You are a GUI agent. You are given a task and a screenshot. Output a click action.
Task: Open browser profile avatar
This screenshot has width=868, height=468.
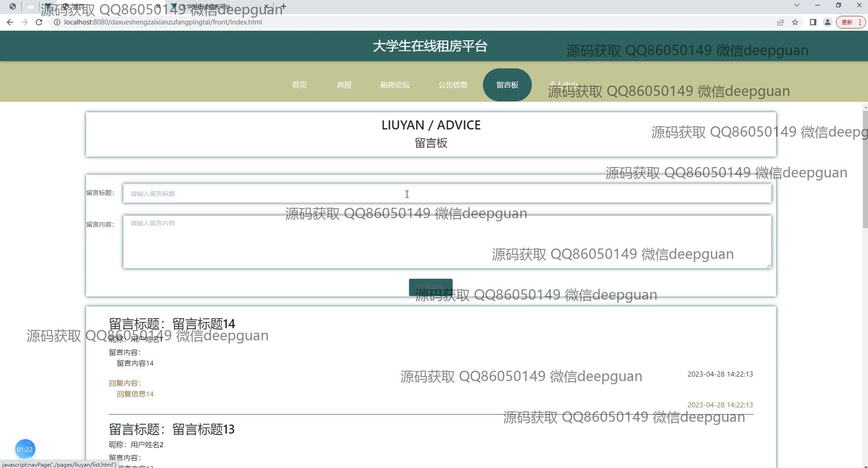click(828, 22)
